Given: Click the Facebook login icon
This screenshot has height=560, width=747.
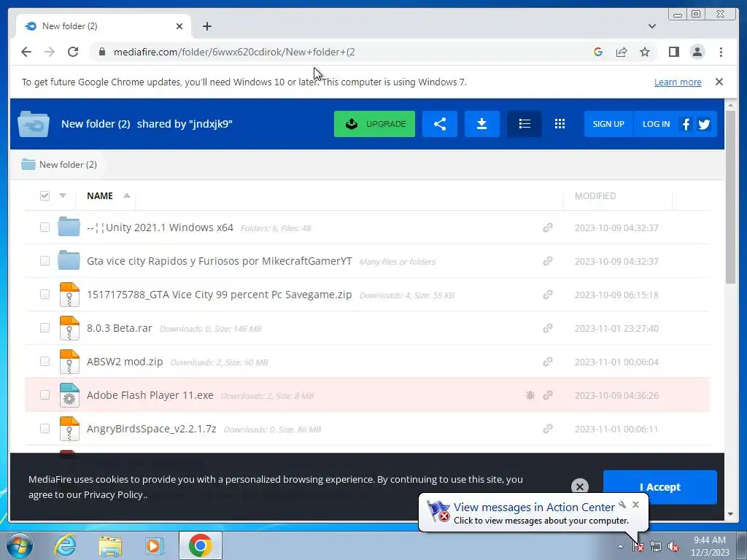Looking at the screenshot, I should 686,124.
